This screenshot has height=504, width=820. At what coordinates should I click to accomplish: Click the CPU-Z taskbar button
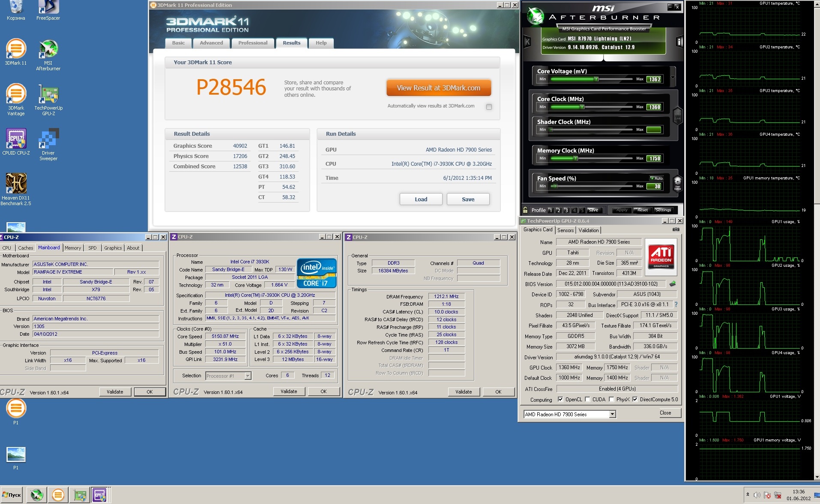(x=99, y=495)
